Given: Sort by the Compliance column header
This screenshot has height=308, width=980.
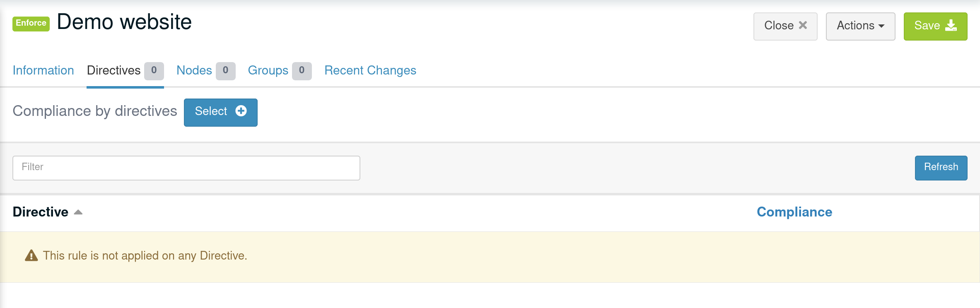Looking at the screenshot, I should click(794, 212).
